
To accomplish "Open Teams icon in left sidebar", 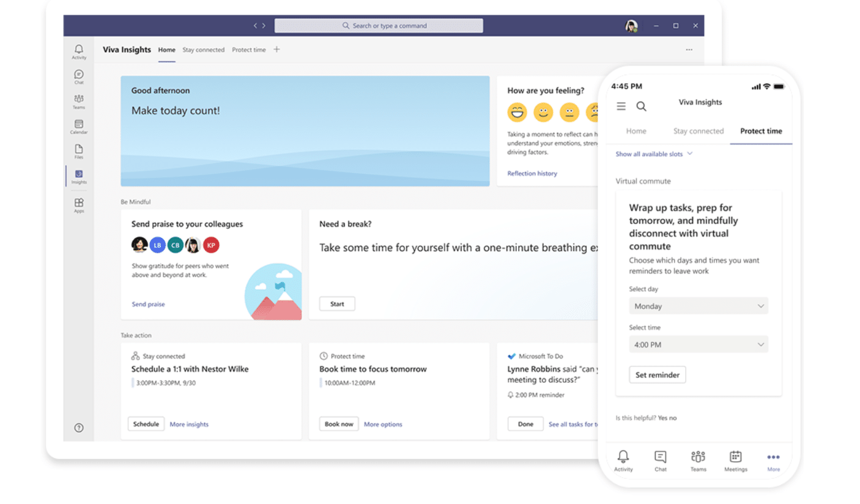I will 79,102.
